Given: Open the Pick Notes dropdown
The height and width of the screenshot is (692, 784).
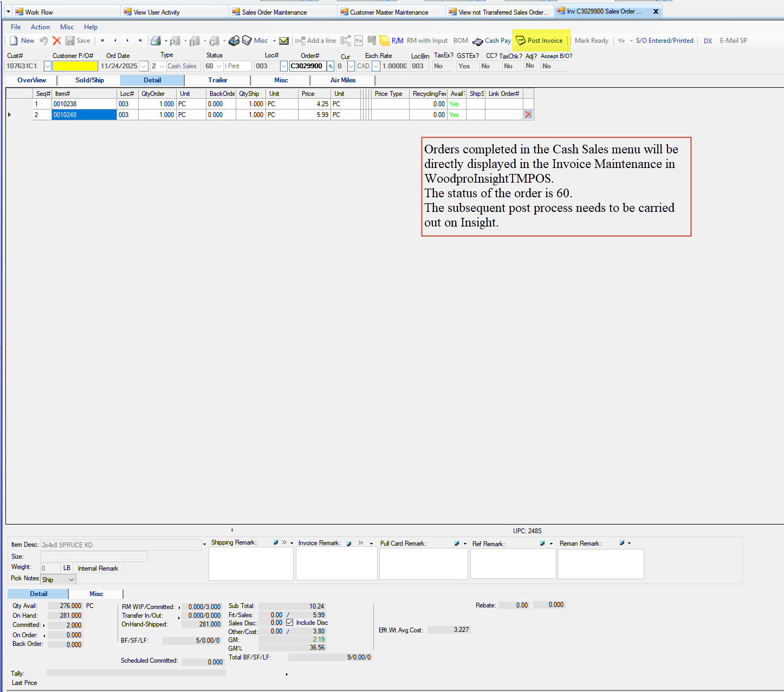Looking at the screenshot, I should 71,580.
